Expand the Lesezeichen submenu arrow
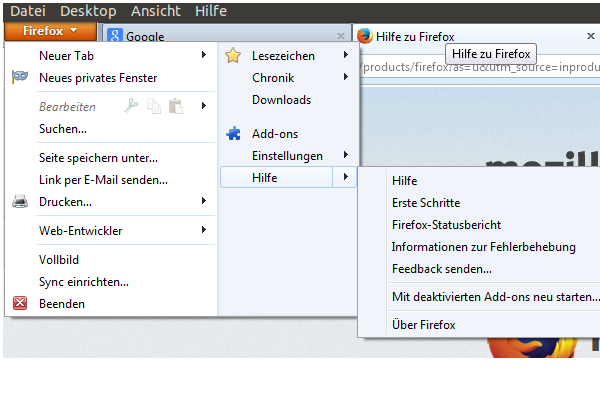The height and width of the screenshot is (400, 600). point(346,55)
